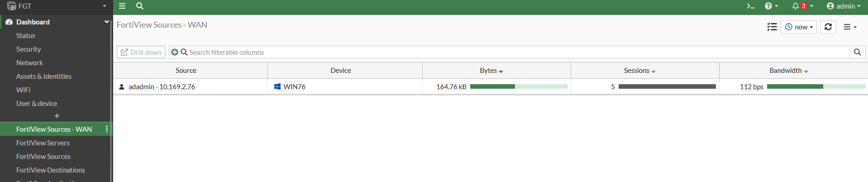Open the widget settings menu dropdown
The width and height of the screenshot is (868, 182).
850,27
